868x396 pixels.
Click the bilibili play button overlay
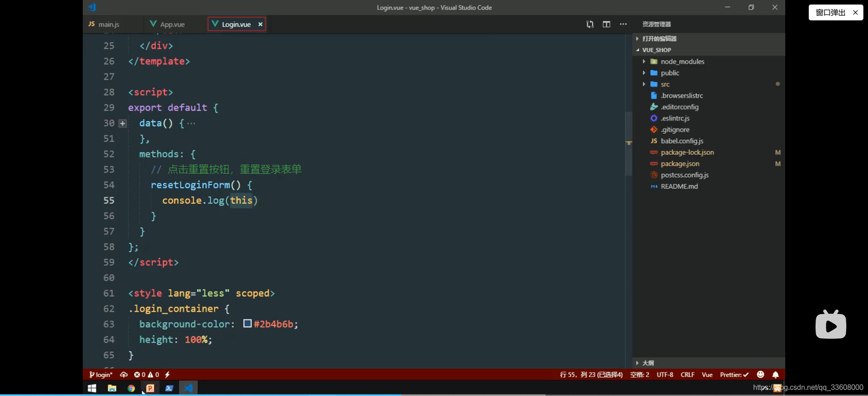click(831, 325)
